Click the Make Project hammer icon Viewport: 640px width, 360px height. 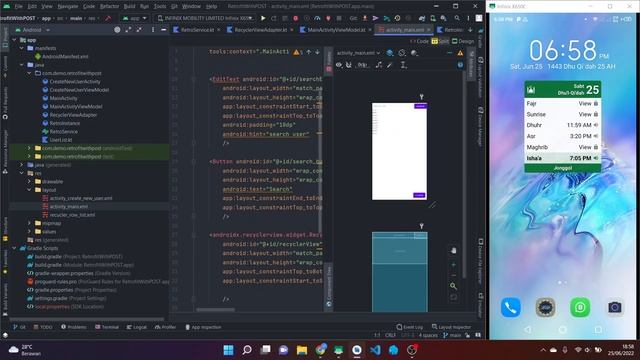[x=108, y=18]
